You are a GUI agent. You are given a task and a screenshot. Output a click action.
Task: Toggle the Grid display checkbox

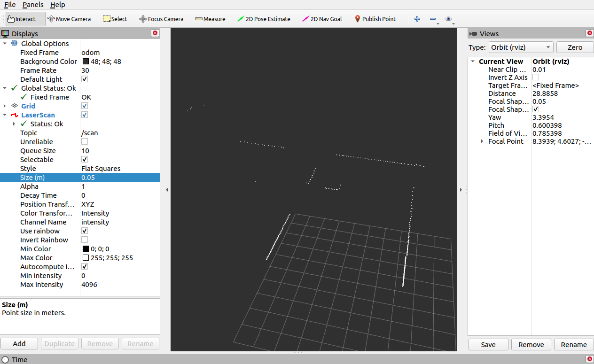[x=85, y=106]
